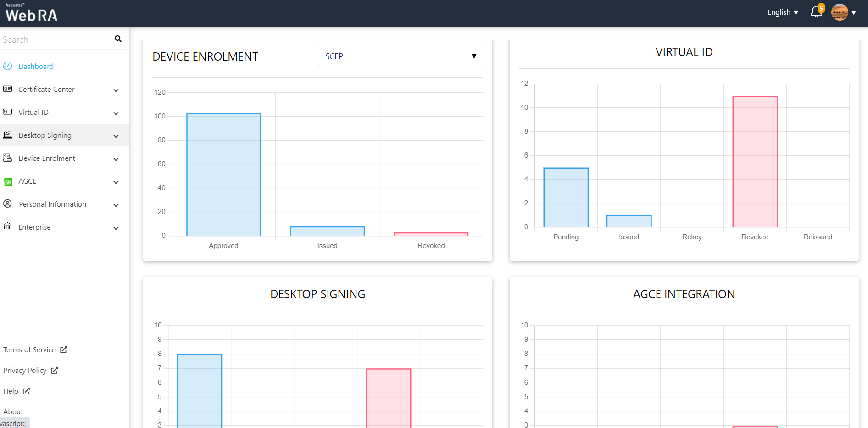
Task: Click the Pending axis label
Action: [566, 237]
